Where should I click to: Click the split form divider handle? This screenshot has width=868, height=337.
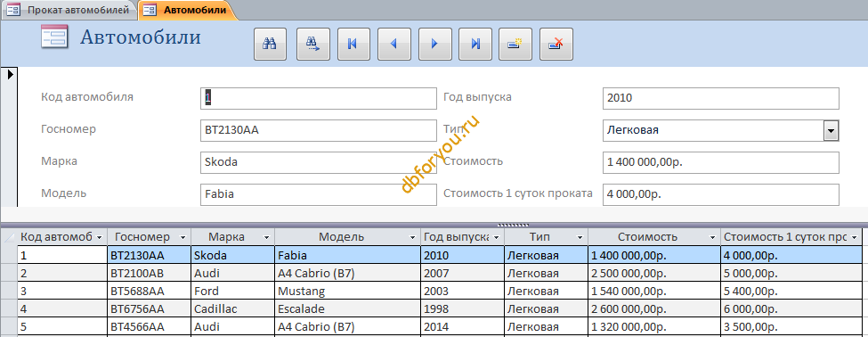click(514, 225)
